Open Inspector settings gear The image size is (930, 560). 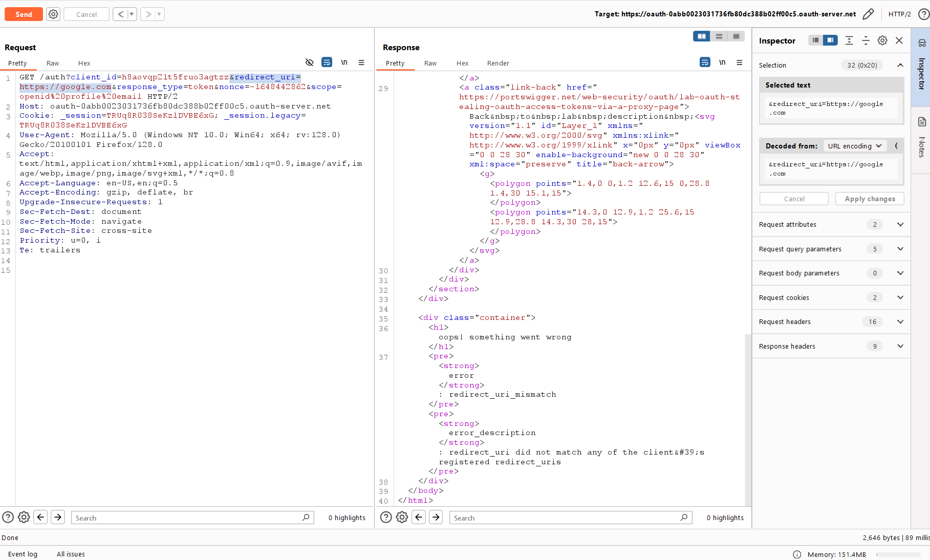click(882, 40)
